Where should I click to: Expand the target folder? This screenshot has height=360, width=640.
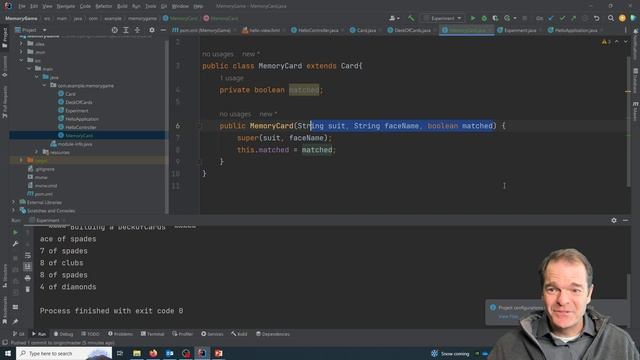tap(21, 160)
